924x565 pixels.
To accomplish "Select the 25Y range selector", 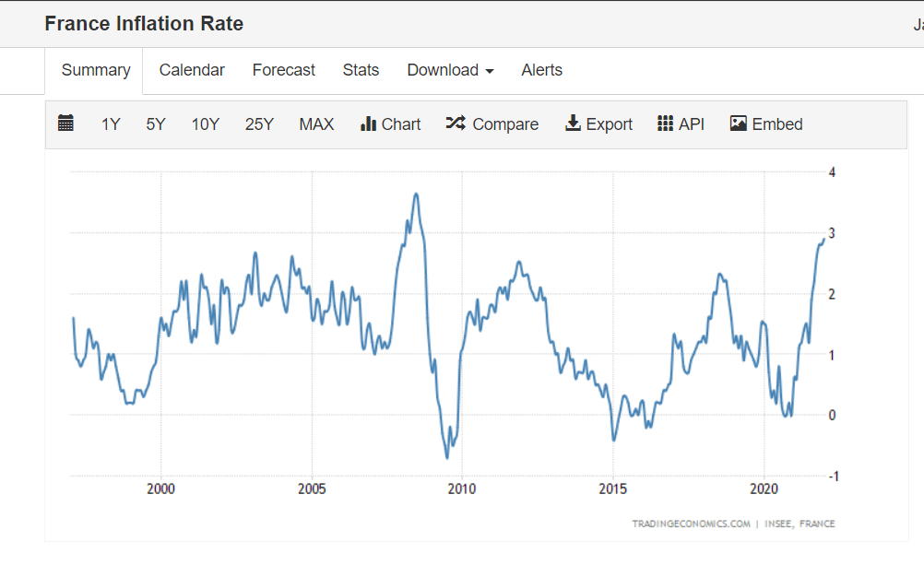I will point(259,124).
